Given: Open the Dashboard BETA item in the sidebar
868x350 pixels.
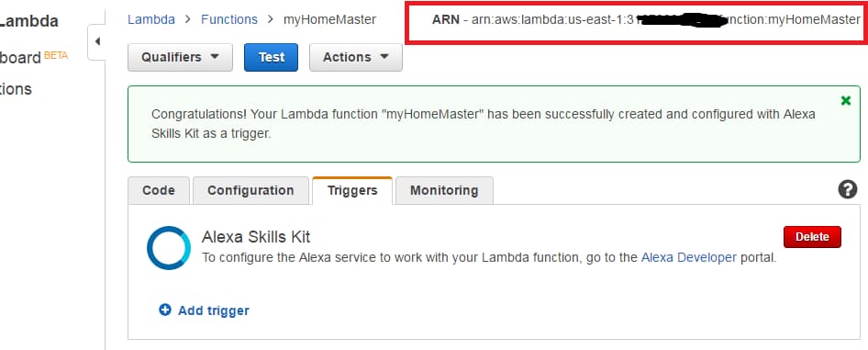Looking at the screenshot, I should click(33, 56).
